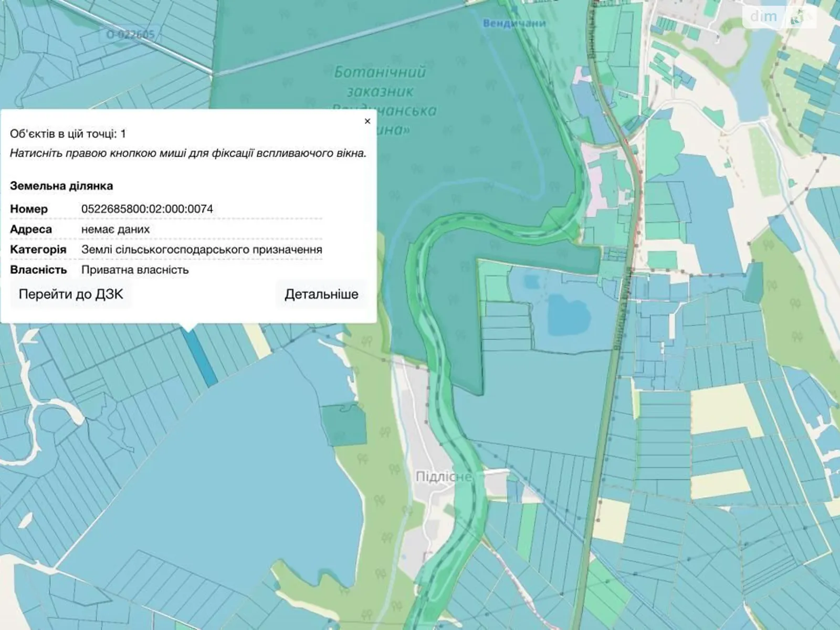
Task: Click the O-022605 road shield
Action: [130, 35]
